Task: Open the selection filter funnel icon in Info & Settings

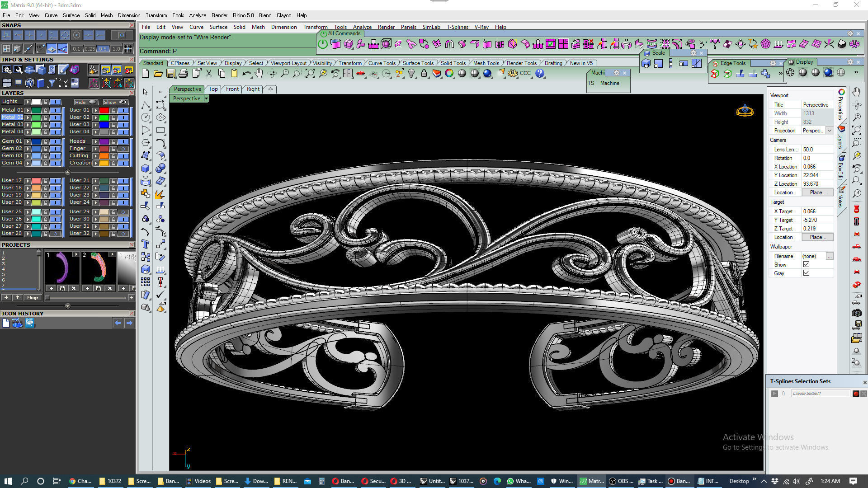Action: coord(52,83)
